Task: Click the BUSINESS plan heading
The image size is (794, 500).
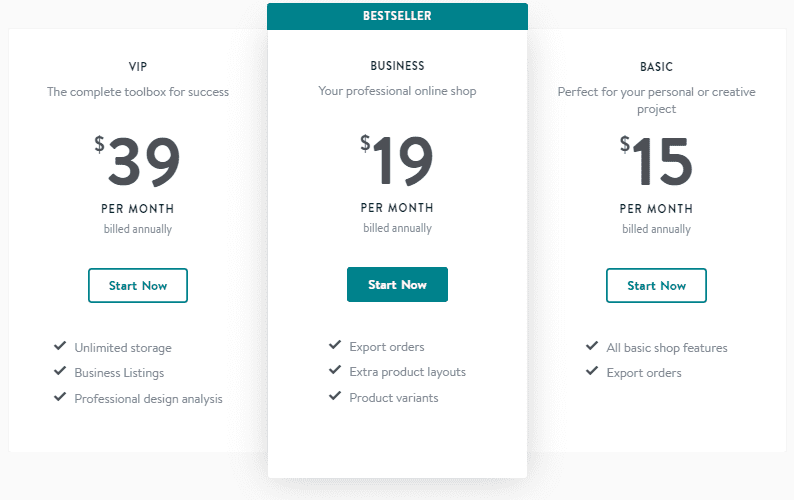Action: tap(398, 66)
